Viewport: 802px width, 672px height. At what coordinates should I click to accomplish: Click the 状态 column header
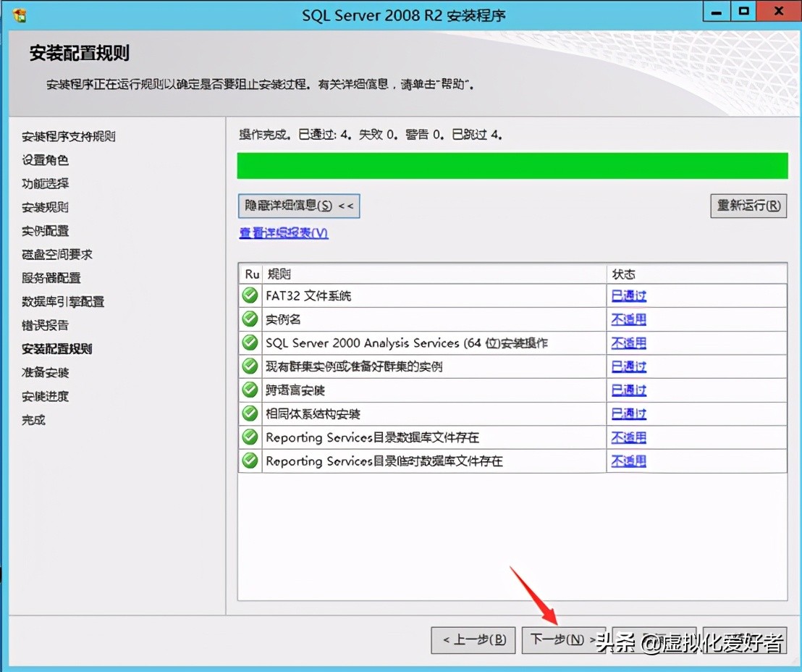[696, 274]
